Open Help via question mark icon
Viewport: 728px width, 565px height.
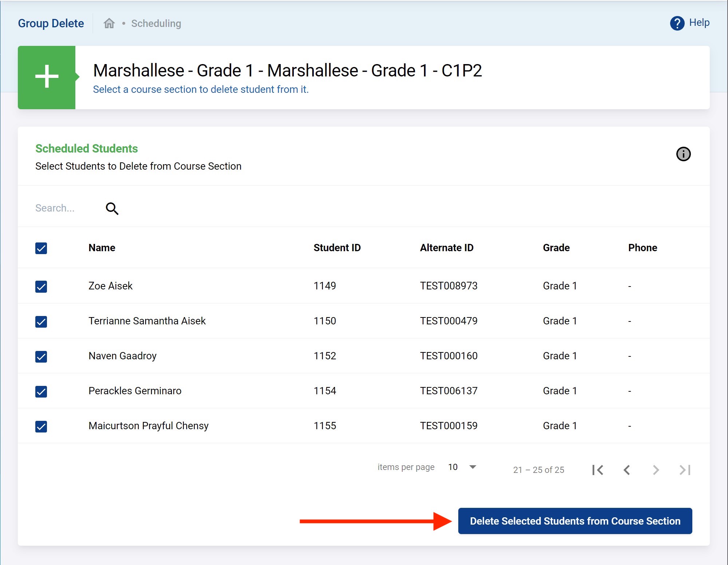[x=677, y=23]
